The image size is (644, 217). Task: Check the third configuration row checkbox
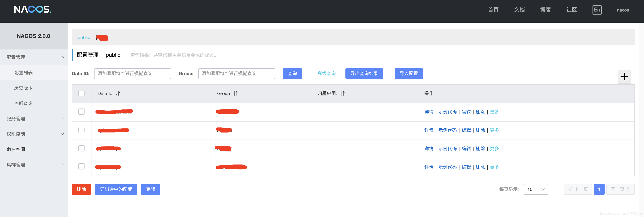[81, 148]
